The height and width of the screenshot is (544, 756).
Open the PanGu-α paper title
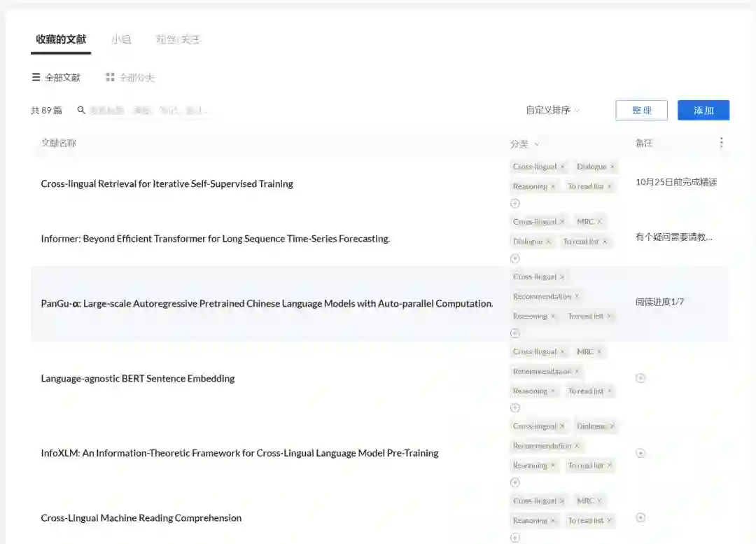point(267,304)
